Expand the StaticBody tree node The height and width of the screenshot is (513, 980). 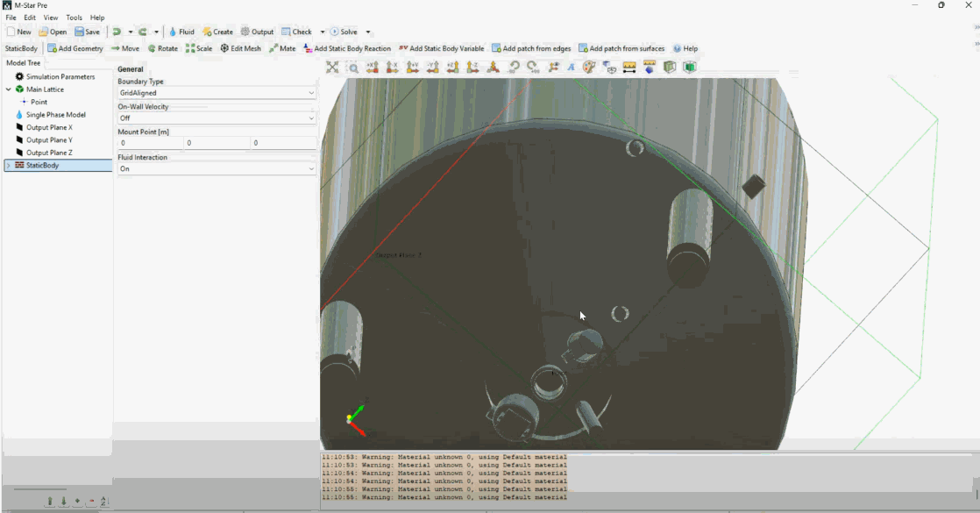9,166
